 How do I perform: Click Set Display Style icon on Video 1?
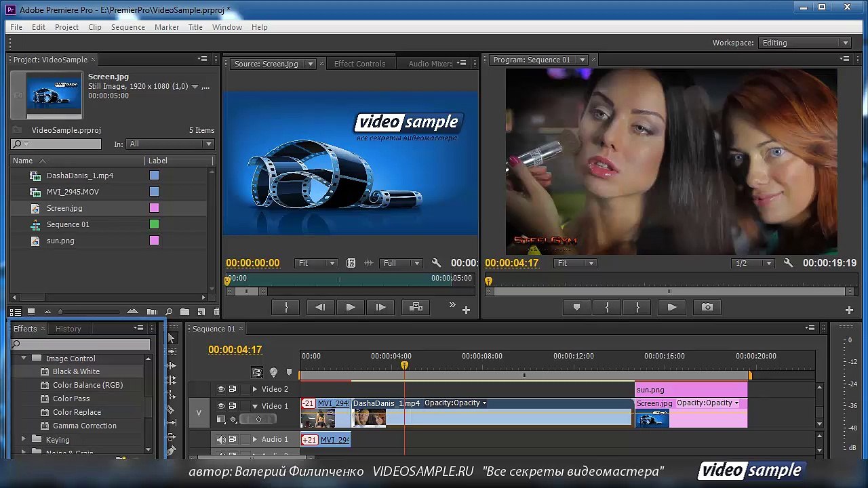point(220,420)
